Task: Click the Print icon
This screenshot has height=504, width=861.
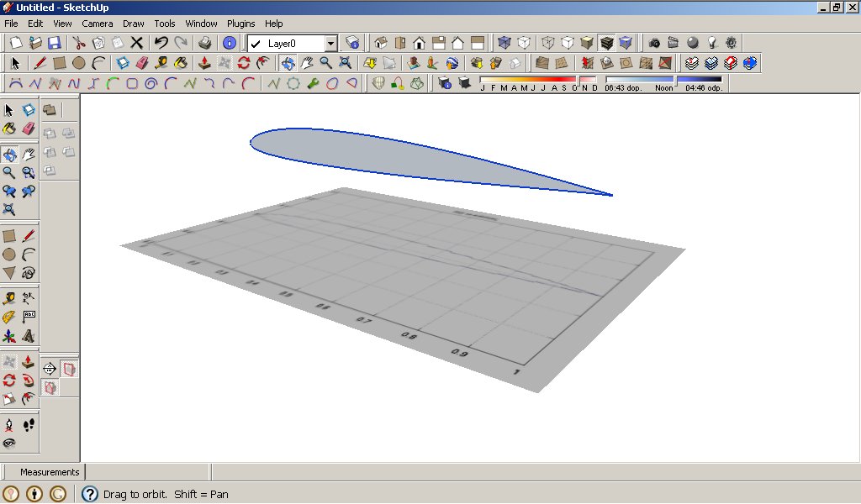Action: pos(204,43)
